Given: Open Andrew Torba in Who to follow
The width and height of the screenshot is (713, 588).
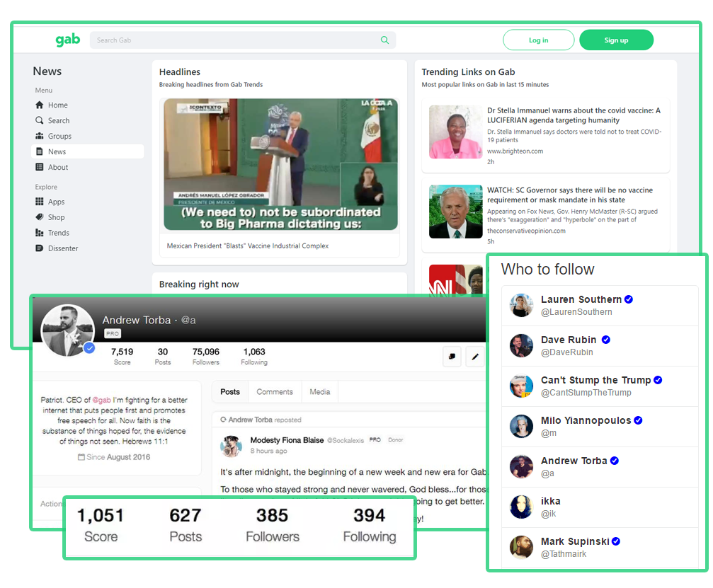Looking at the screenshot, I should coord(600,467).
